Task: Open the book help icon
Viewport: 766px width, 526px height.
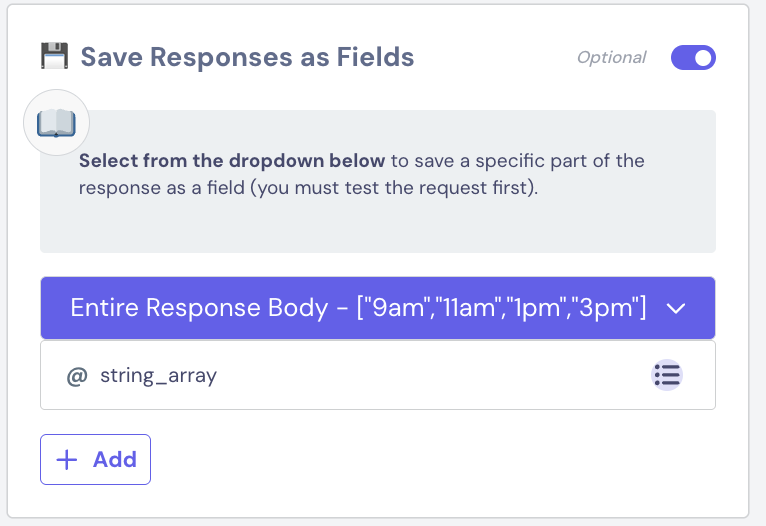Action: coord(56,124)
